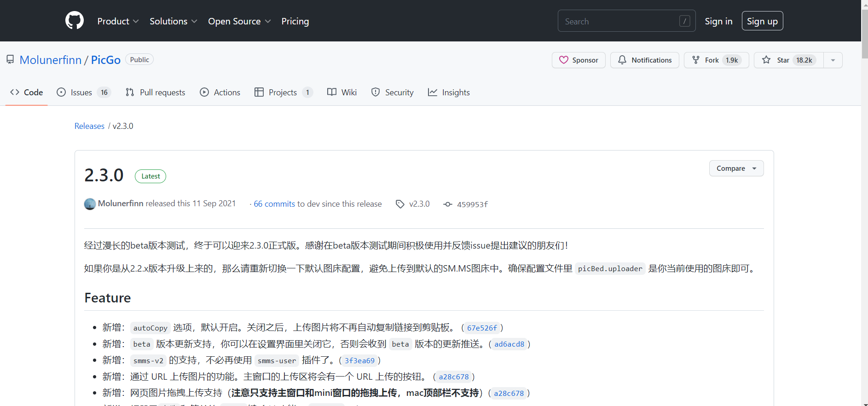Viewport: 868px width, 406px height.
Task: Open the Product dropdown menu
Action: [x=118, y=21]
